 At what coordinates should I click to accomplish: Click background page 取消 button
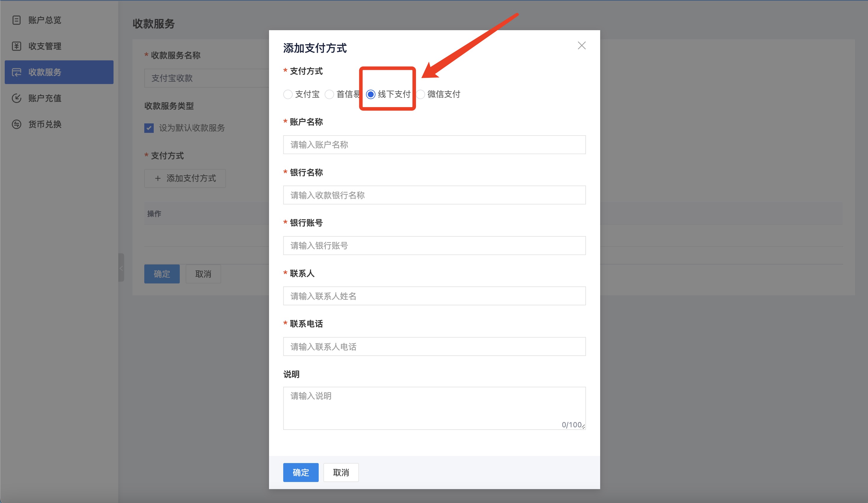(203, 274)
